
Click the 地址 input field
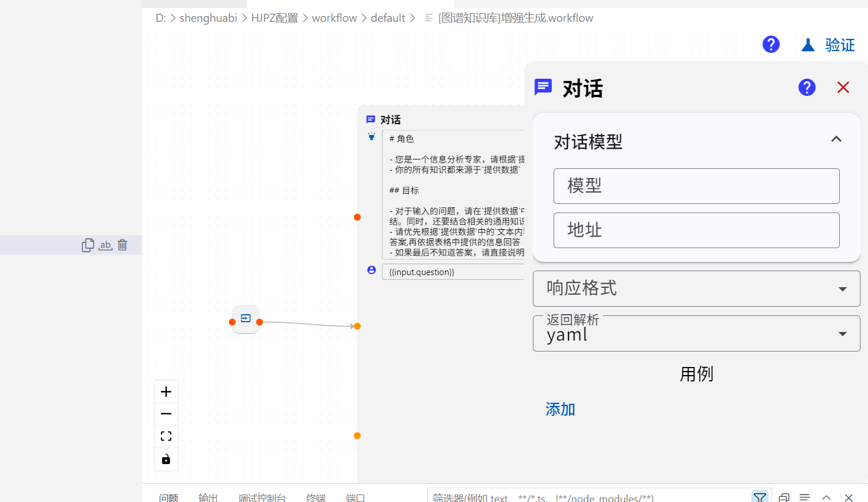696,230
